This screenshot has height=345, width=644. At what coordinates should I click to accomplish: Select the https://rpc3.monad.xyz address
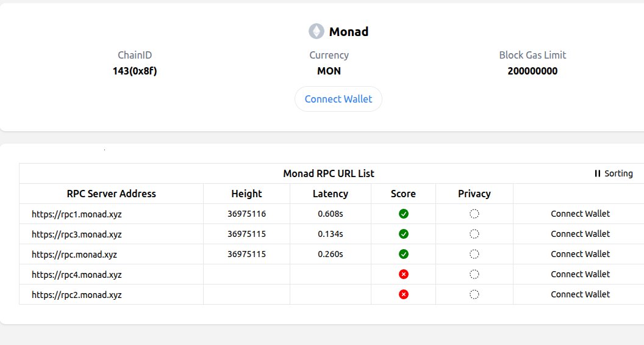(77, 234)
